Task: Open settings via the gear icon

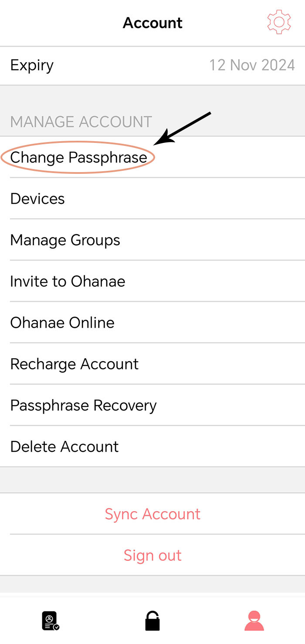Action: (279, 22)
